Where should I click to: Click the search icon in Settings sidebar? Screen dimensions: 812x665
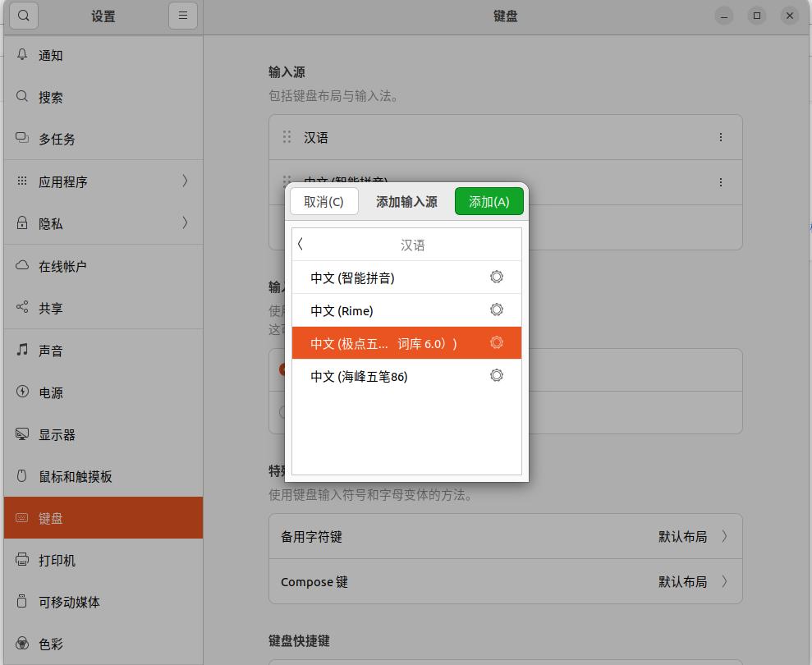[x=23, y=16]
